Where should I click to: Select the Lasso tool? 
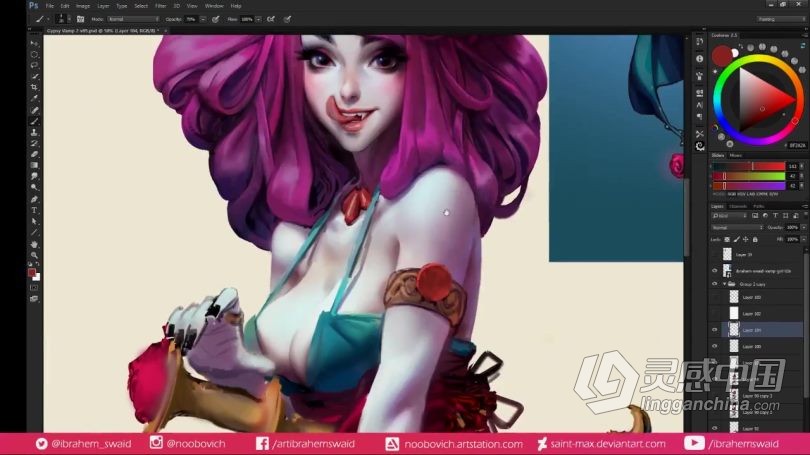tap(34, 66)
